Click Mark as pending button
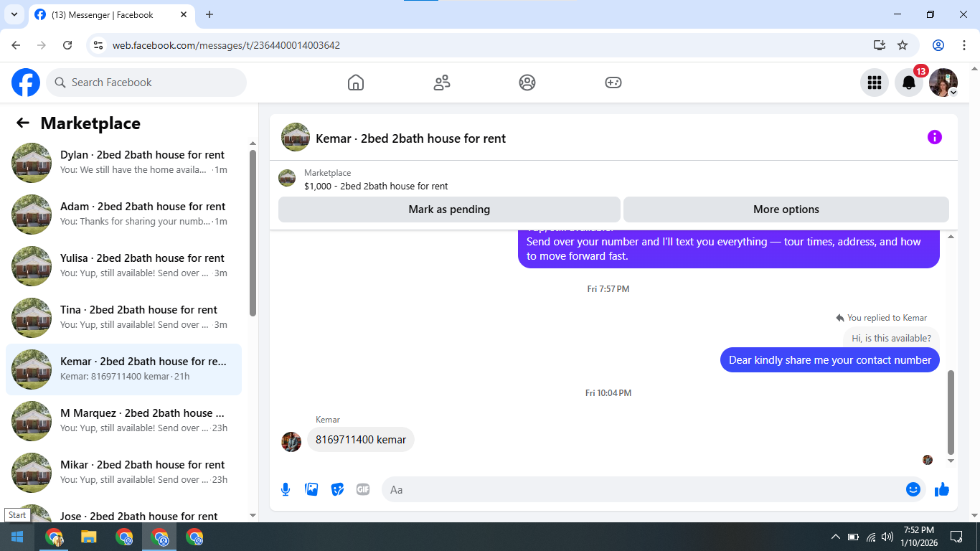The image size is (980, 551). pyautogui.click(x=449, y=209)
